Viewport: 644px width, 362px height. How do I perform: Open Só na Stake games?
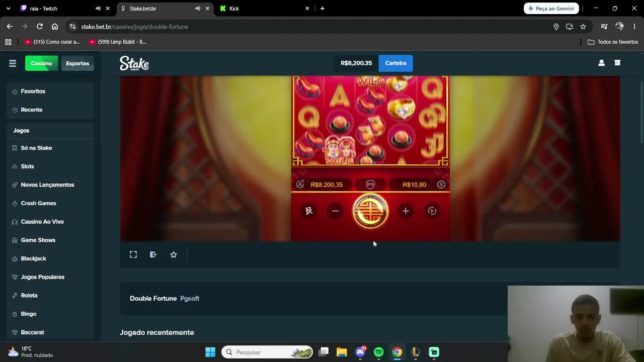(x=50, y=148)
